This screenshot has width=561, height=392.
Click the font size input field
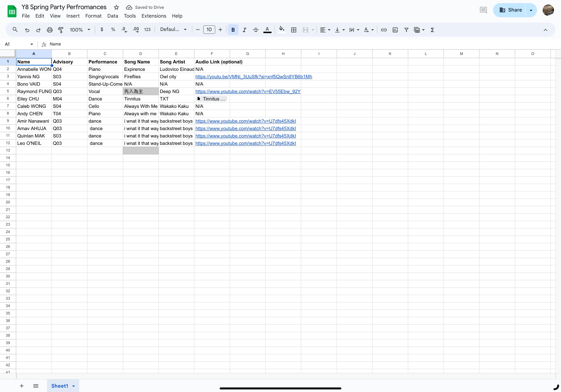[209, 30]
